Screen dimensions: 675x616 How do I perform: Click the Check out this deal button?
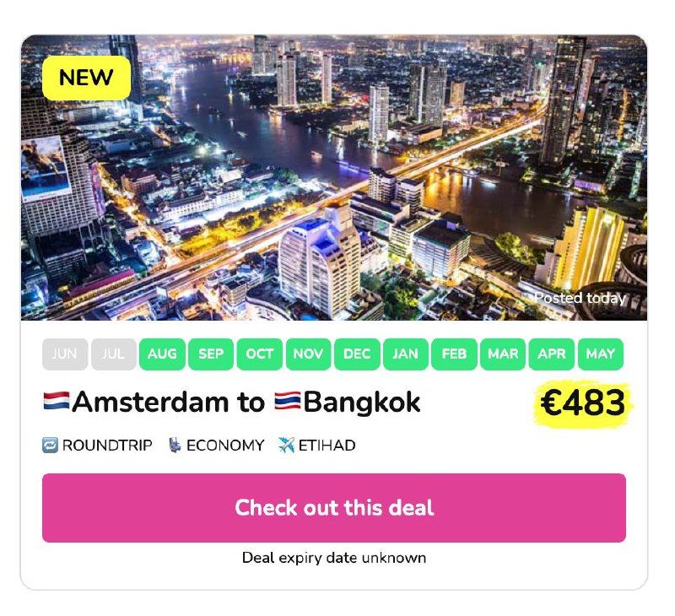click(x=334, y=508)
